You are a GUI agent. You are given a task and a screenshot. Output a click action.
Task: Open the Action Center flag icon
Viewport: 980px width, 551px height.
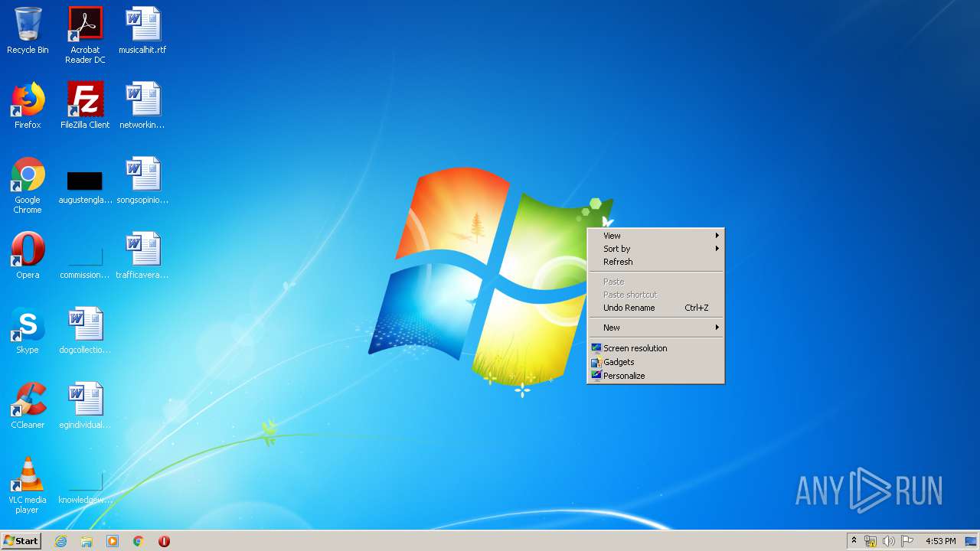click(x=907, y=541)
